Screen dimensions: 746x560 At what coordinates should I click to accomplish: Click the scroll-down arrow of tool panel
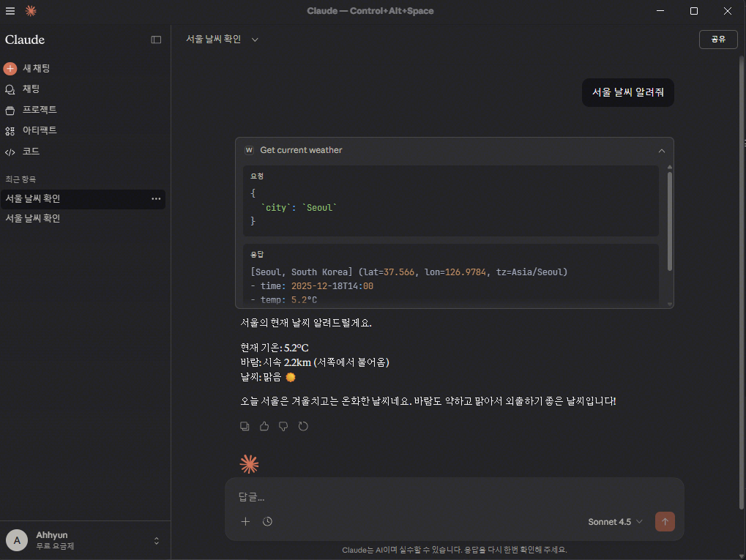(x=669, y=304)
